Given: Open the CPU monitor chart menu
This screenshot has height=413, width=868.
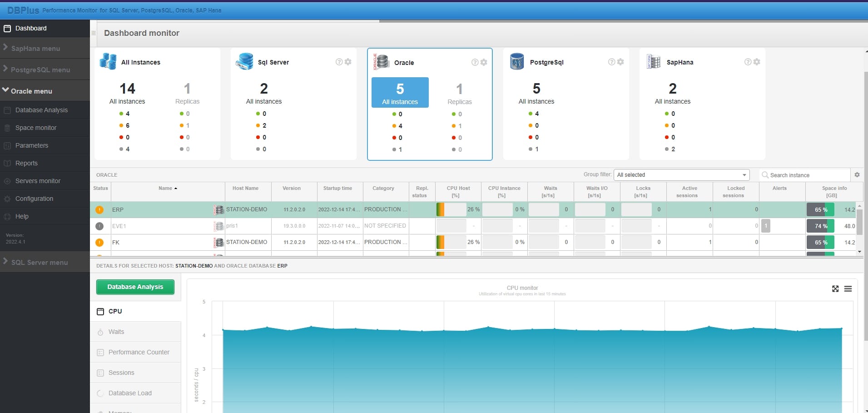Looking at the screenshot, I should 848,289.
